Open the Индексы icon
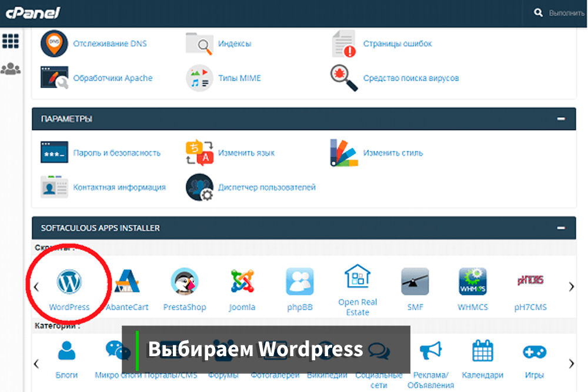Screen dimensions: 588x392 [x=199, y=44]
